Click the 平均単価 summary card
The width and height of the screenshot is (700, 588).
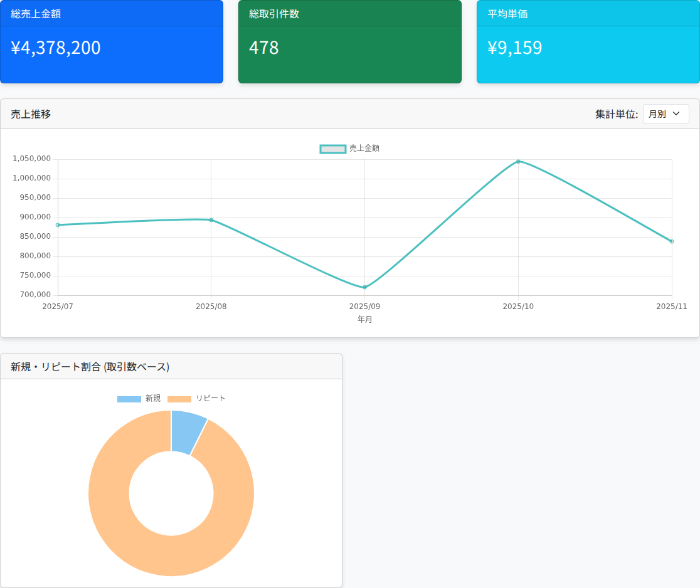[x=588, y=42]
